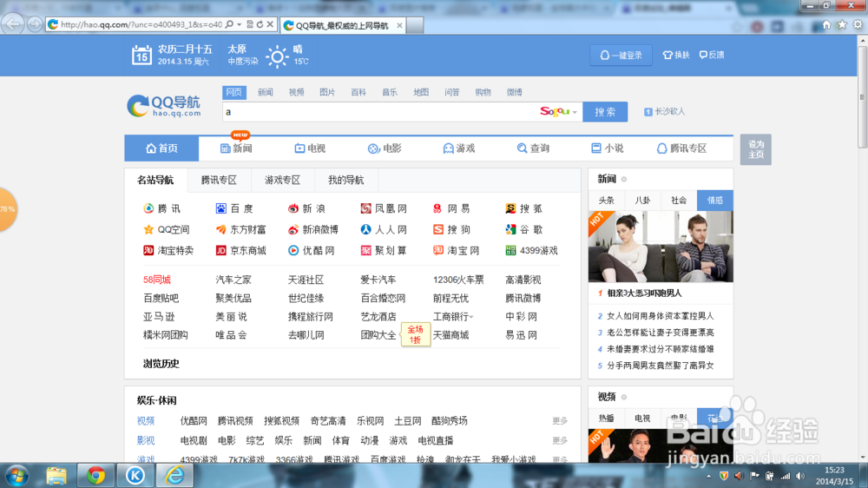Image resolution: width=868 pixels, height=488 pixels.
Task: Open NetEase 网易 site link
Action: click(451, 208)
